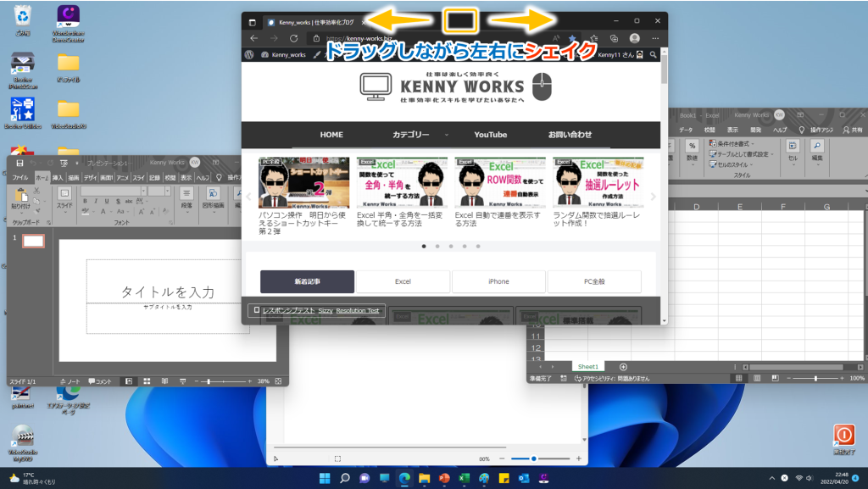Click the PowerPoint paste clipboard icon
This screenshot has width=868, height=489.
(x=19, y=196)
